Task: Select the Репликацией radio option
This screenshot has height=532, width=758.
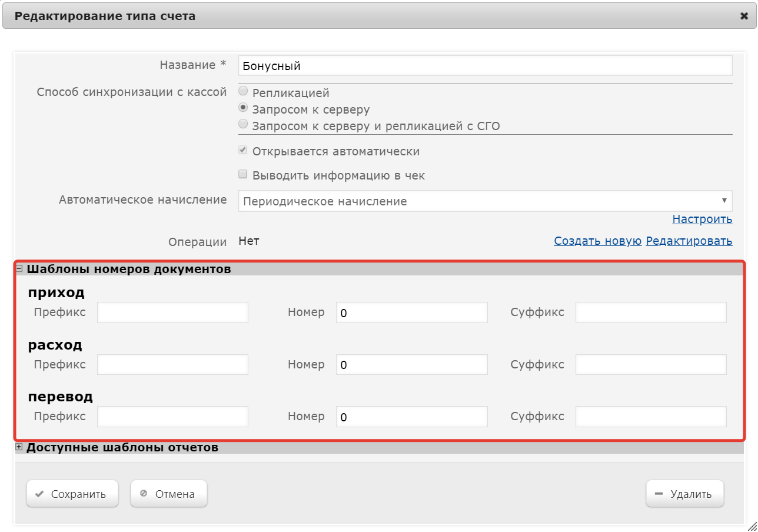Action: tap(243, 92)
